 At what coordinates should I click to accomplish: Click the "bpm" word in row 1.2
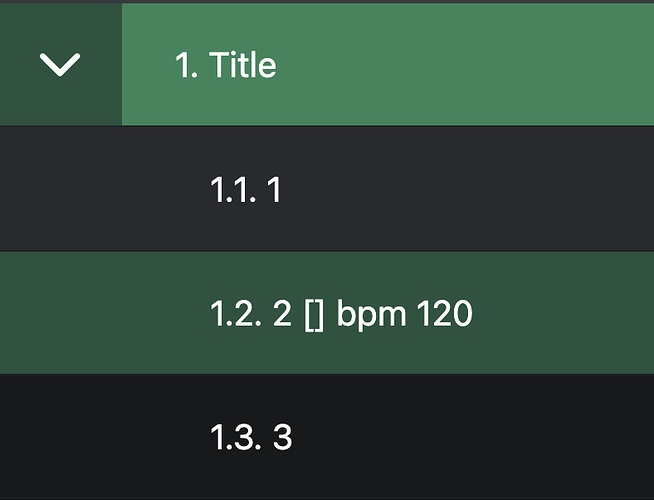[373, 315]
